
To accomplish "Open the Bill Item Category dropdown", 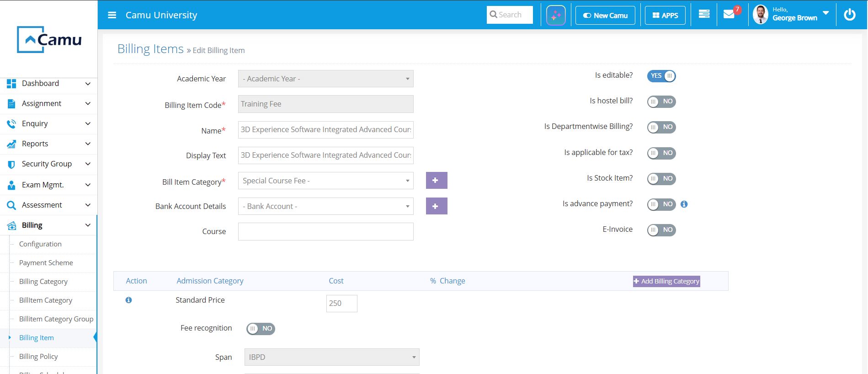I will click(325, 181).
